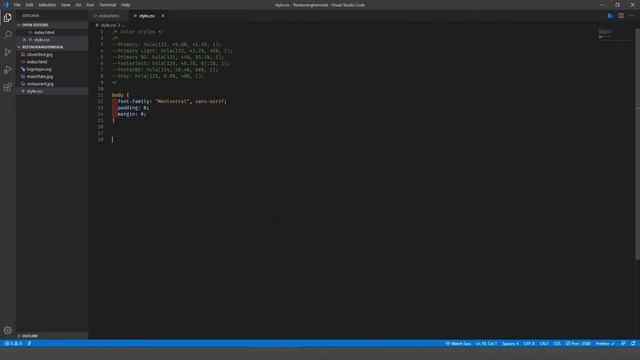Image resolution: width=640 pixels, height=360 pixels.
Task: Click the Prettier status item
Action: pos(605,344)
